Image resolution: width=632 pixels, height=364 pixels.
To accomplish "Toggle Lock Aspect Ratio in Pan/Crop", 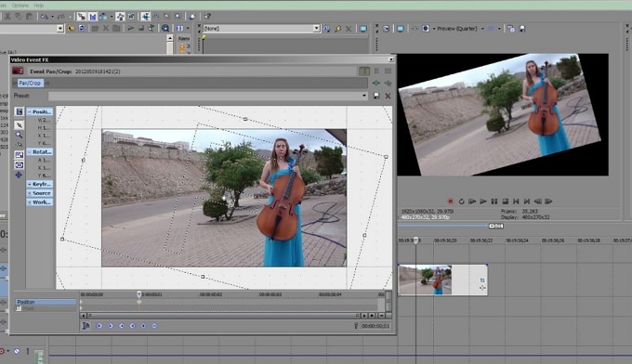I will [x=19, y=155].
